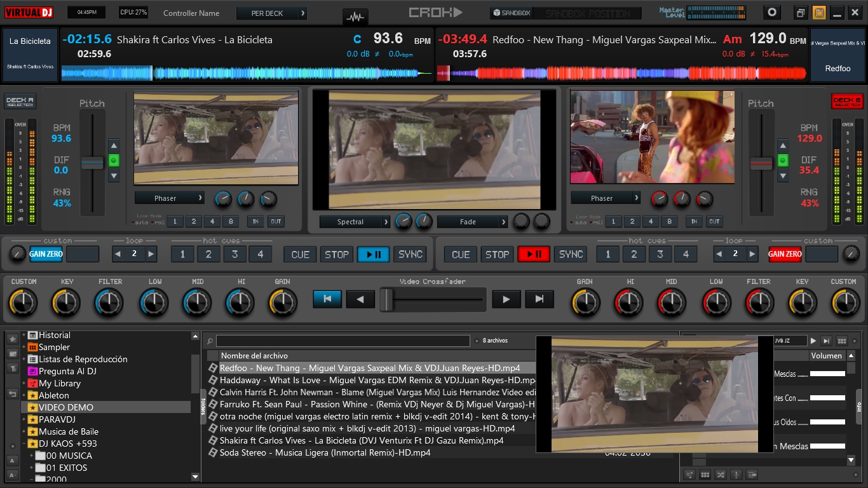
Task: Toggle play/pause on Deck B
Action: point(534,254)
